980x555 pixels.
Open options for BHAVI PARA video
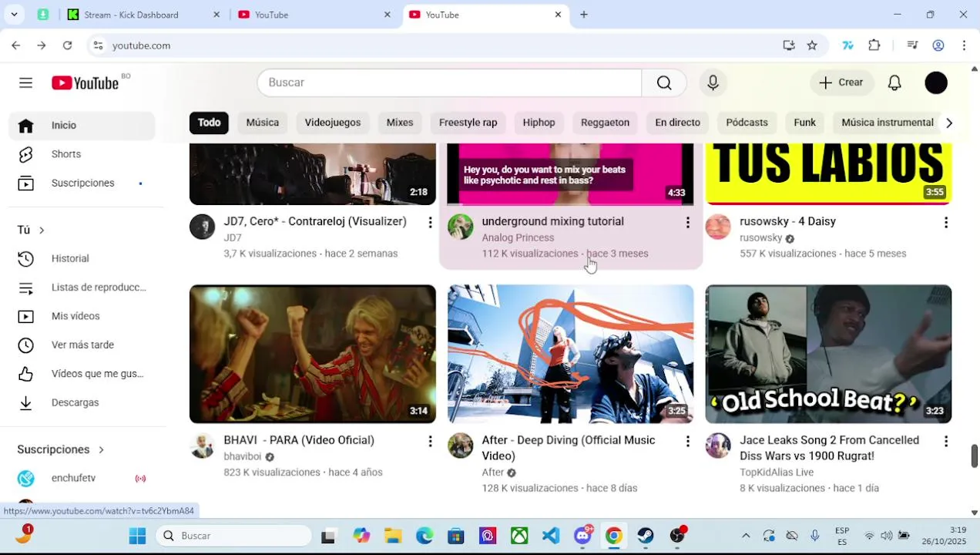(x=430, y=442)
